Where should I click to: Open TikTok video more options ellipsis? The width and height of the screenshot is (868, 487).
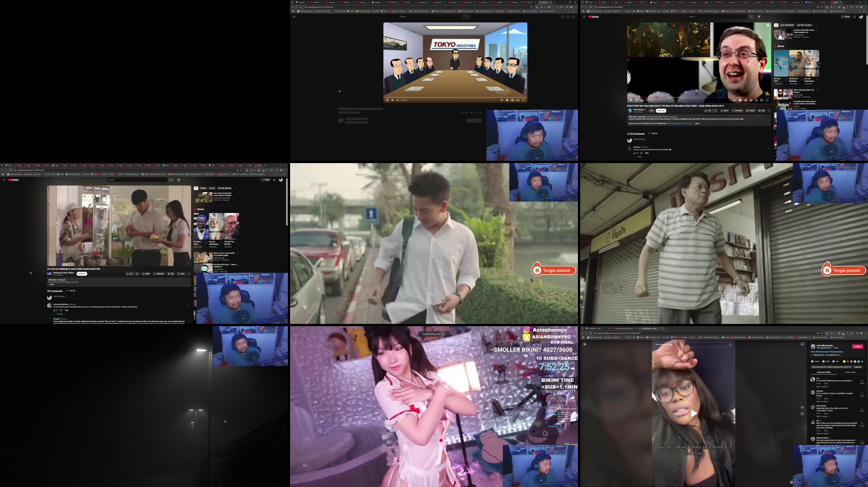[802, 344]
